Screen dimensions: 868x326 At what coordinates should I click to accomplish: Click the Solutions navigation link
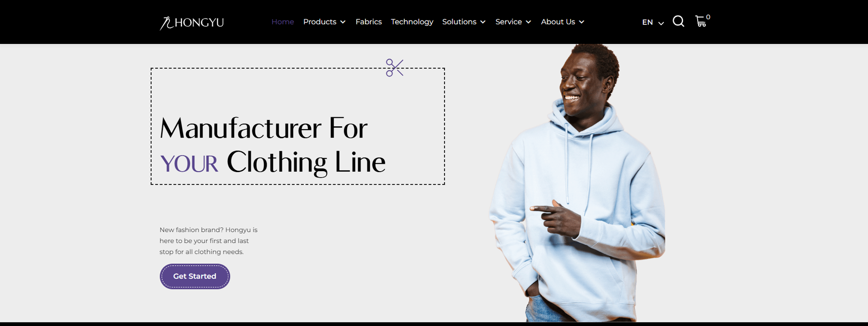pos(459,22)
